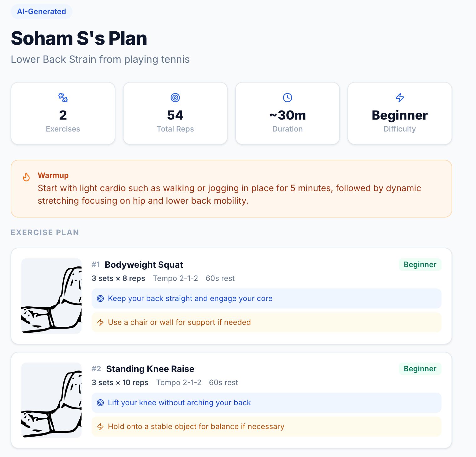Click the clock icon above Duration
Viewport: 476px width, 457px height.
[x=288, y=98]
